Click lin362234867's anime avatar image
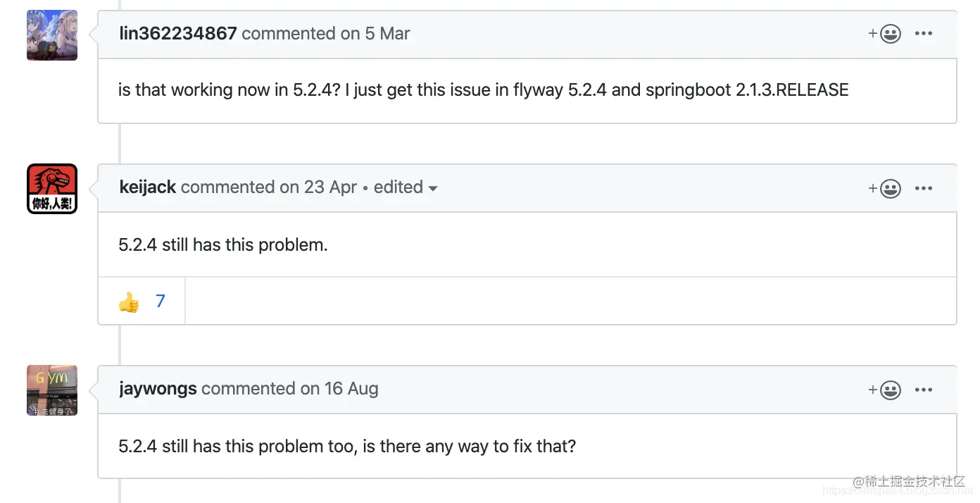Image resolution: width=980 pixels, height=503 pixels. [x=52, y=35]
